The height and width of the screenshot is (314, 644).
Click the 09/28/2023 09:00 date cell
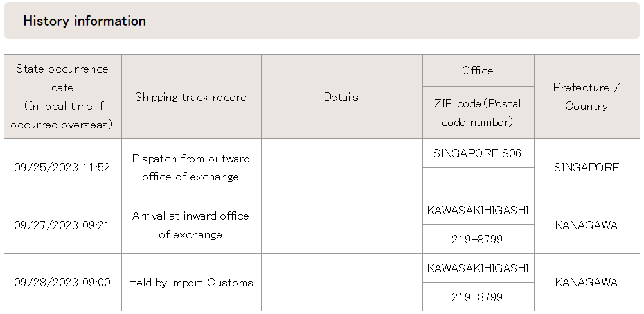point(62,283)
